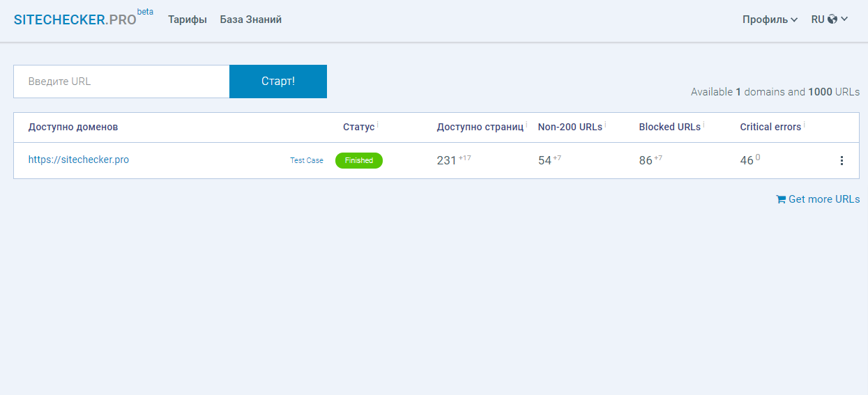The width and height of the screenshot is (868, 395).
Task: Open the three-dot row options menu
Action: [x=842, y=160]
